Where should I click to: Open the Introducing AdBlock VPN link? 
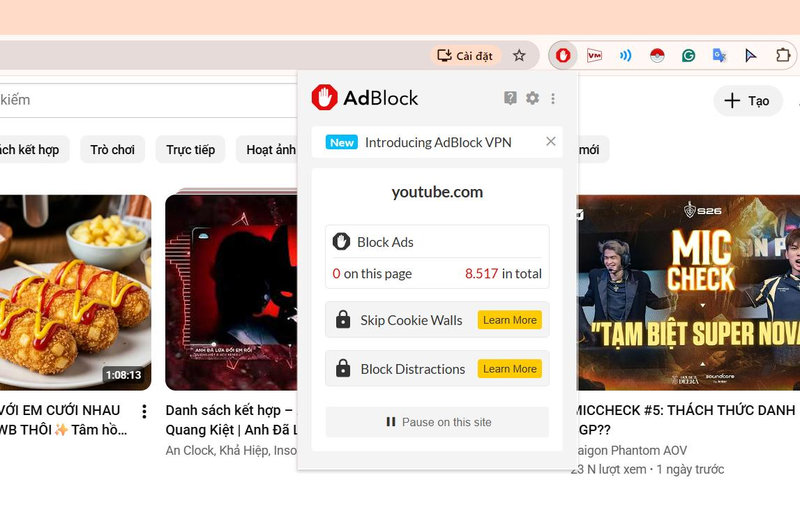pyautogui.click(x=438, y=142)
